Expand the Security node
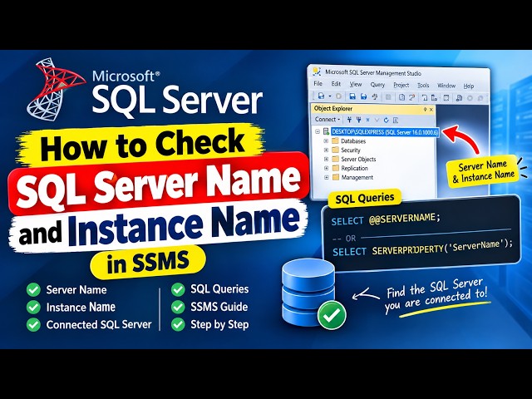 [x=326, y=150]
